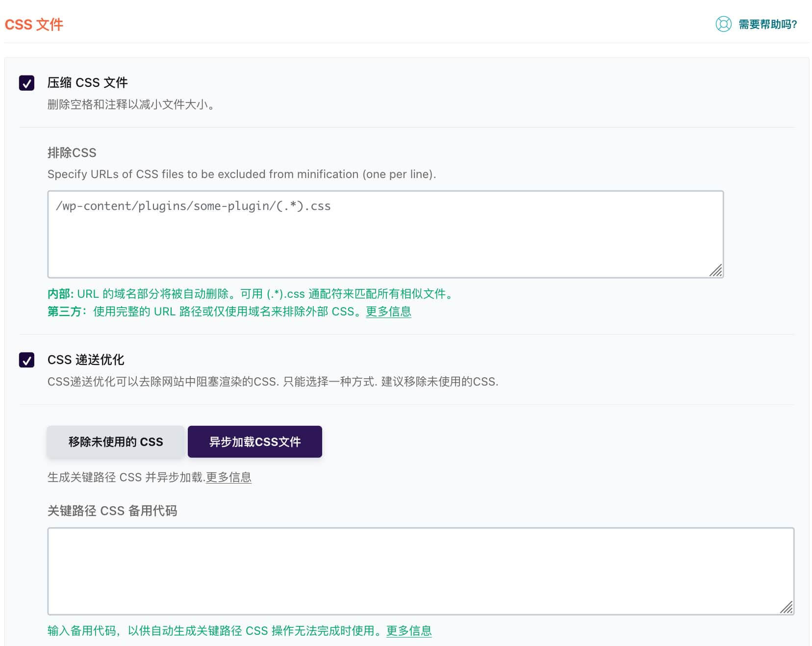Click the 内部: URL hint line
Screen dimensions: 812x646
tap(251, 294)
